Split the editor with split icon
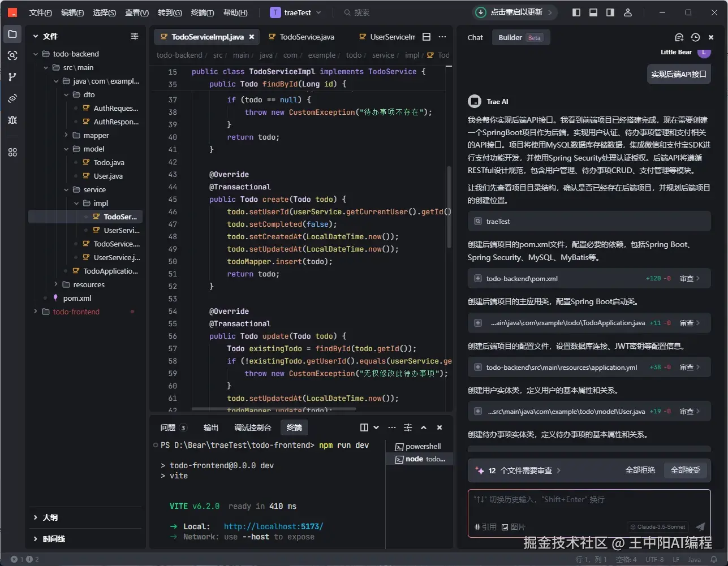Viewport: 728px width, 566px height. tap(427, 37)
